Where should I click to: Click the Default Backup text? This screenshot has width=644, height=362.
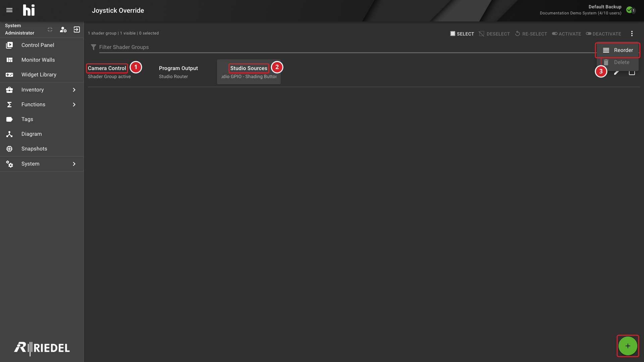coord(605,7)
